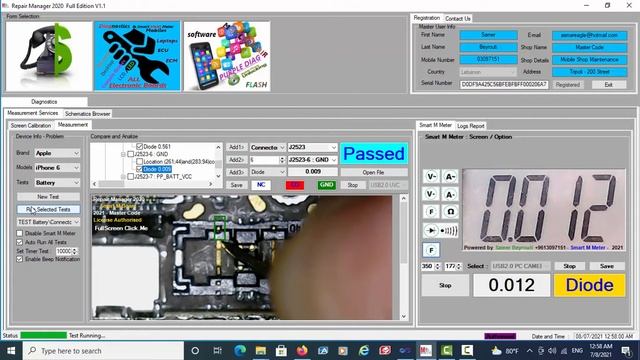Click the New Test button
Image resolution: width=640 pixels, height=360 pixels.
(x=48, y=197)
